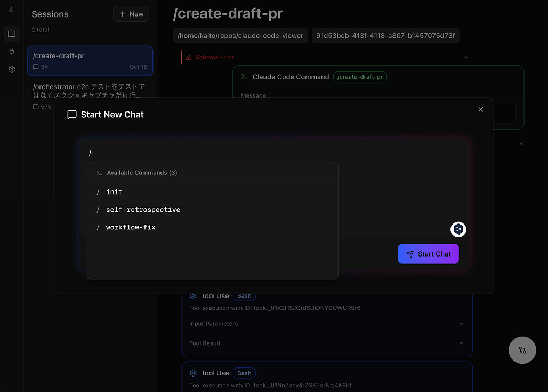Click the round blue assistant icon in input

(458, 229)
